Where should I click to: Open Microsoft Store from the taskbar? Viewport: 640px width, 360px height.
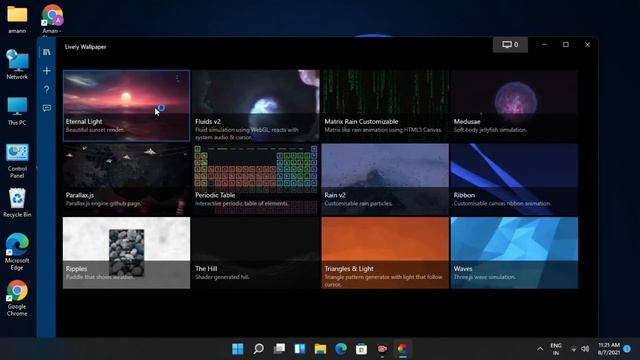[x=361, y=349]
